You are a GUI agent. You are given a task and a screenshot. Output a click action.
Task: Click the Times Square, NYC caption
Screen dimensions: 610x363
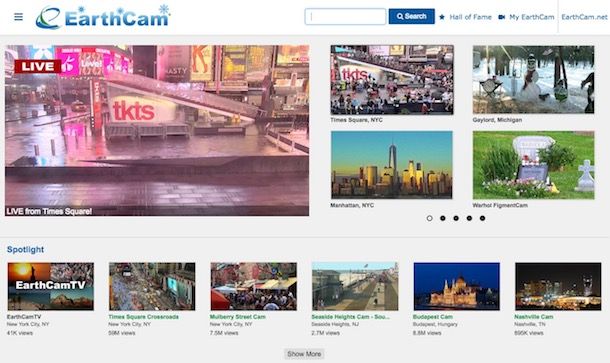[356, 120]
